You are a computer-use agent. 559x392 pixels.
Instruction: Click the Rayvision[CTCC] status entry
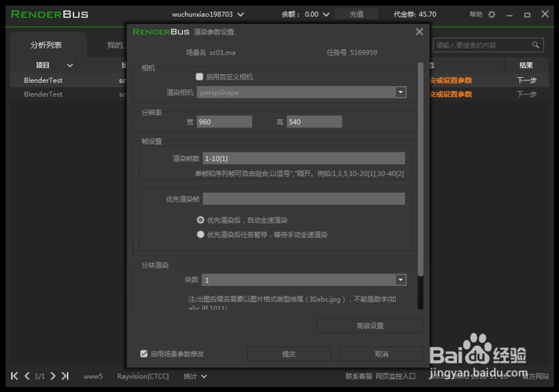[x=143, y=376]
